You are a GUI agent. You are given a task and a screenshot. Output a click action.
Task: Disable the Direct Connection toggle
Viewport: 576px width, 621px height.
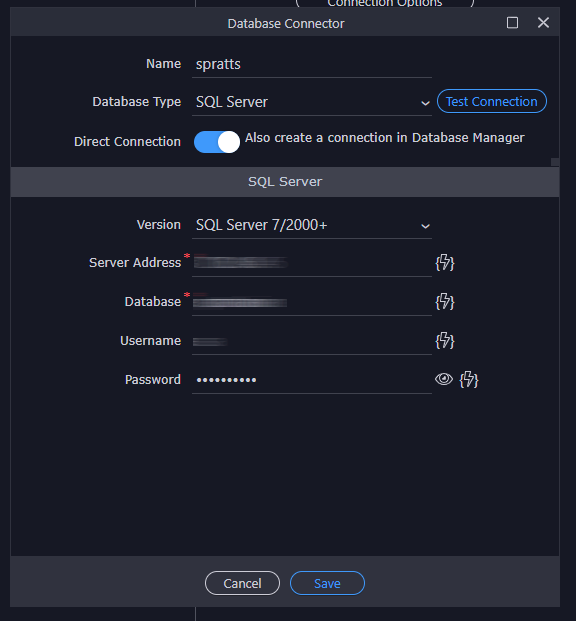pyautogui.click(x=217, y=142)
